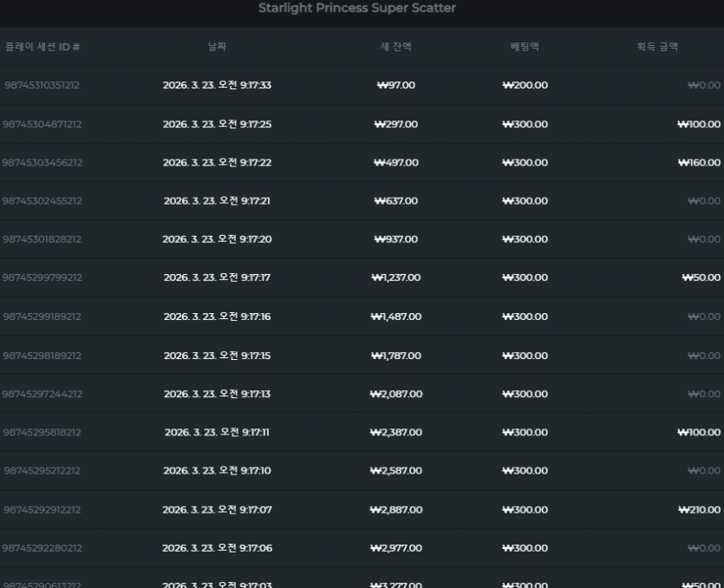Open play session 98745304871212
This screenshot has width=724, height=588.
pyautogui.click(x=42, y=124)
